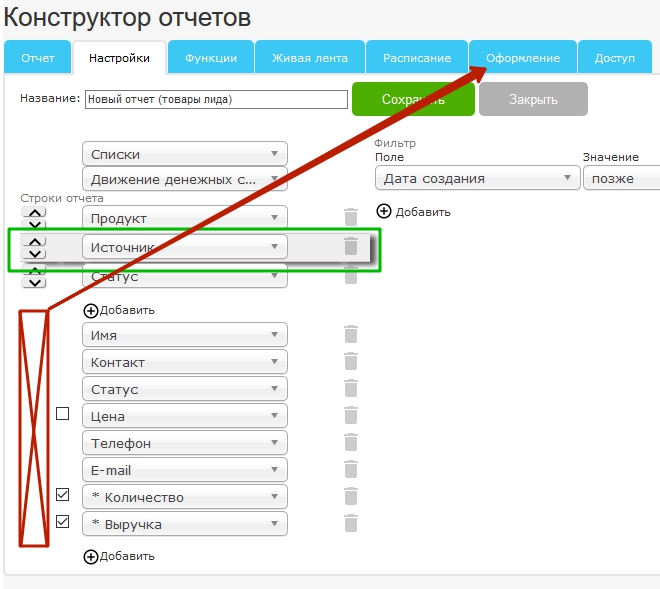
Task: Open the Списки dropdown
Action: (x=184, y=154)
